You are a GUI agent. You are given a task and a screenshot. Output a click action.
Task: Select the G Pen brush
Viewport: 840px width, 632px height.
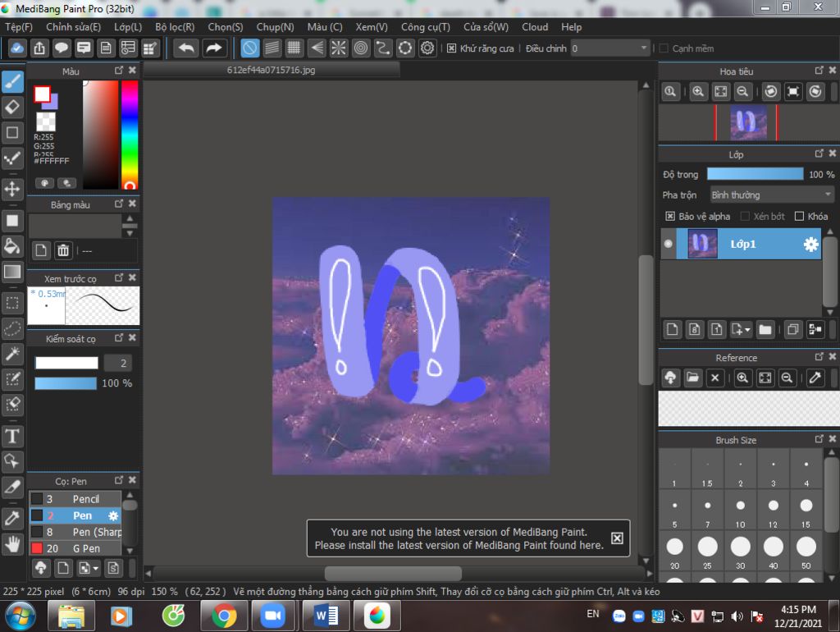click(75, 548)
